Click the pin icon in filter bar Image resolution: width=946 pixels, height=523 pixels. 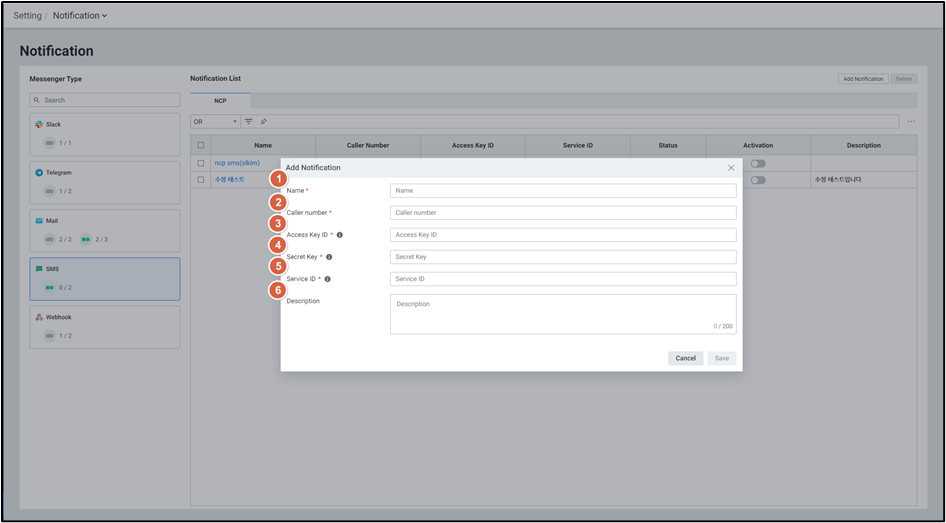263,121
